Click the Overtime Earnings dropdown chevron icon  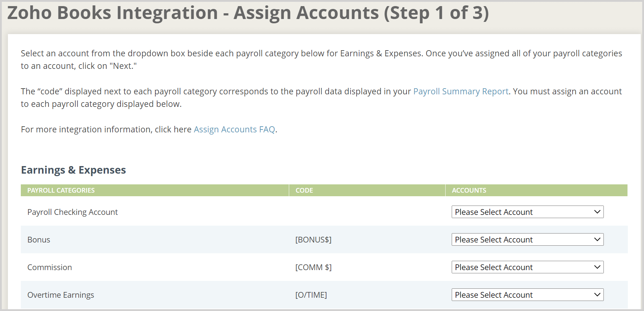coord(597,294)
